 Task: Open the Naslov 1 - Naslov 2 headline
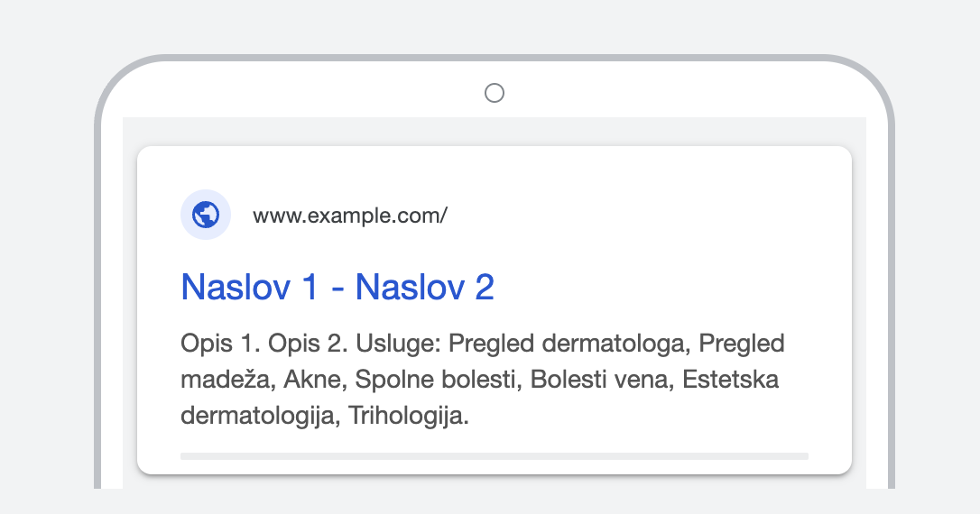pos(337,288)
